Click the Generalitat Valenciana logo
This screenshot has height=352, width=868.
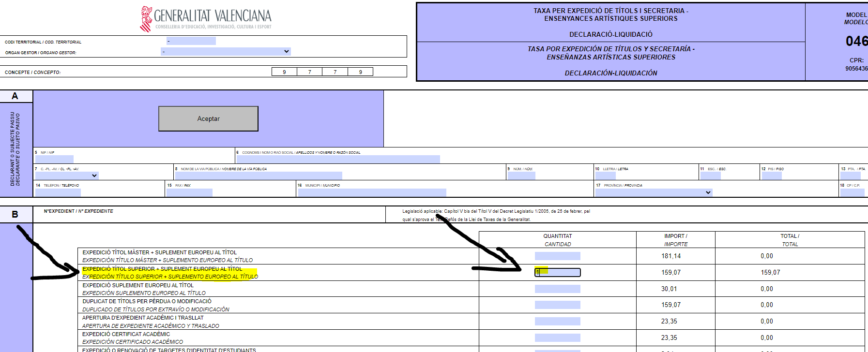(x=205, y=19)
